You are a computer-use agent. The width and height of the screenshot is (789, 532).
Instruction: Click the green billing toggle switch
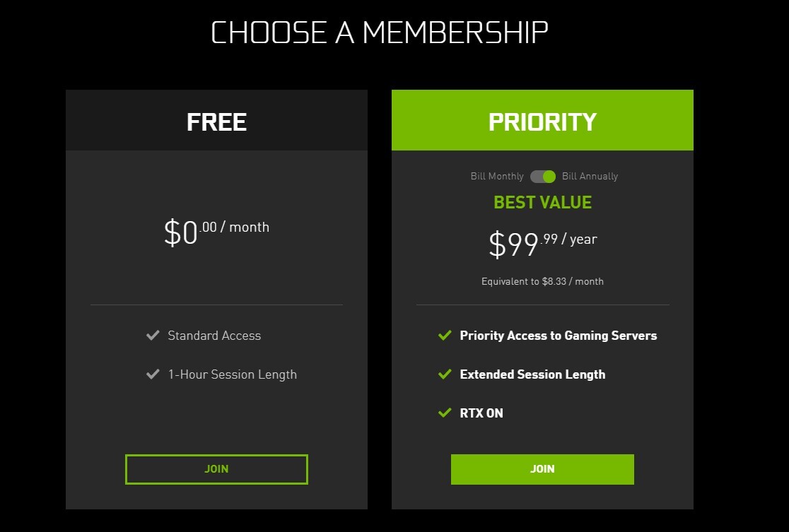click(542, 176)
